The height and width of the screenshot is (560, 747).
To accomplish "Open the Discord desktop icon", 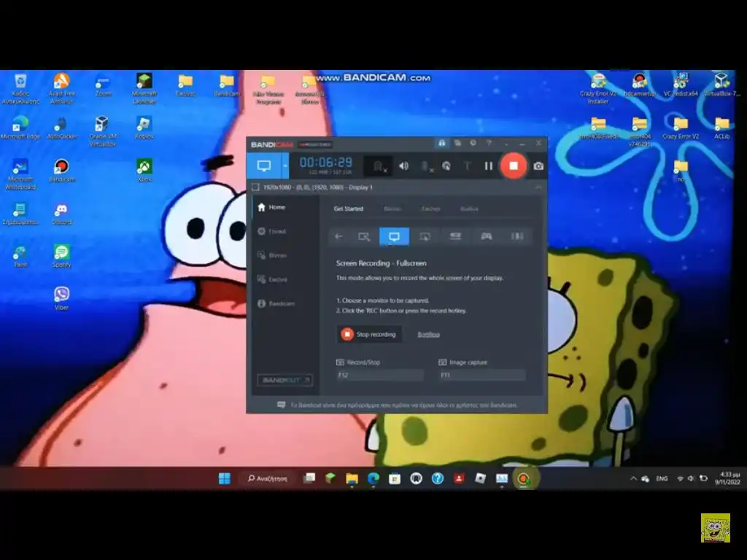I will tap(61, 214).
